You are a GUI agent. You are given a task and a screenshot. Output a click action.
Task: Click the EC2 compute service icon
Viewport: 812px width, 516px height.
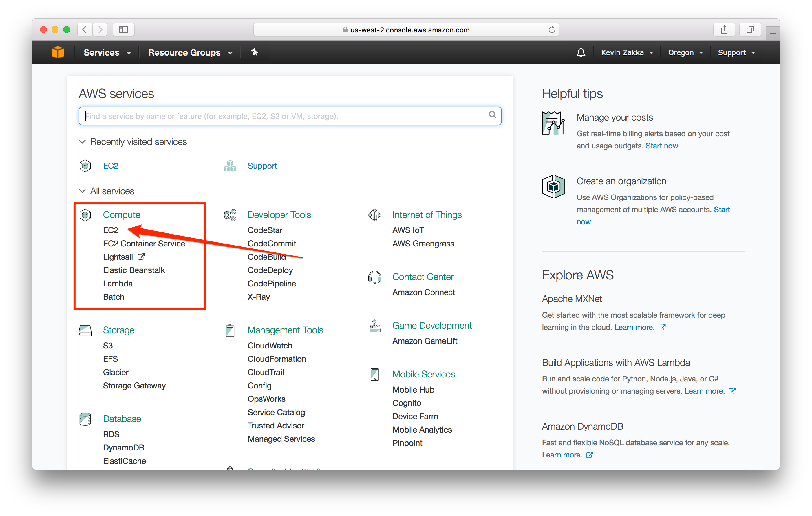(x=111, y=230)
